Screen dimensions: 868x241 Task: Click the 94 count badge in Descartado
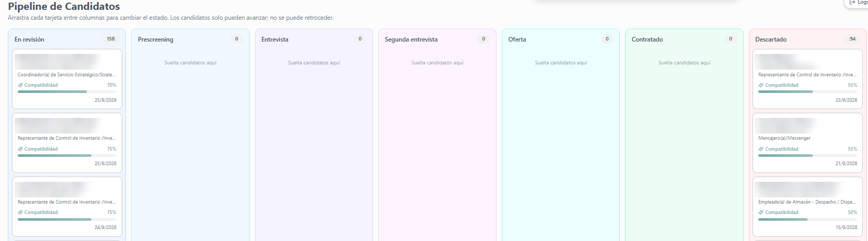point(852,39)
